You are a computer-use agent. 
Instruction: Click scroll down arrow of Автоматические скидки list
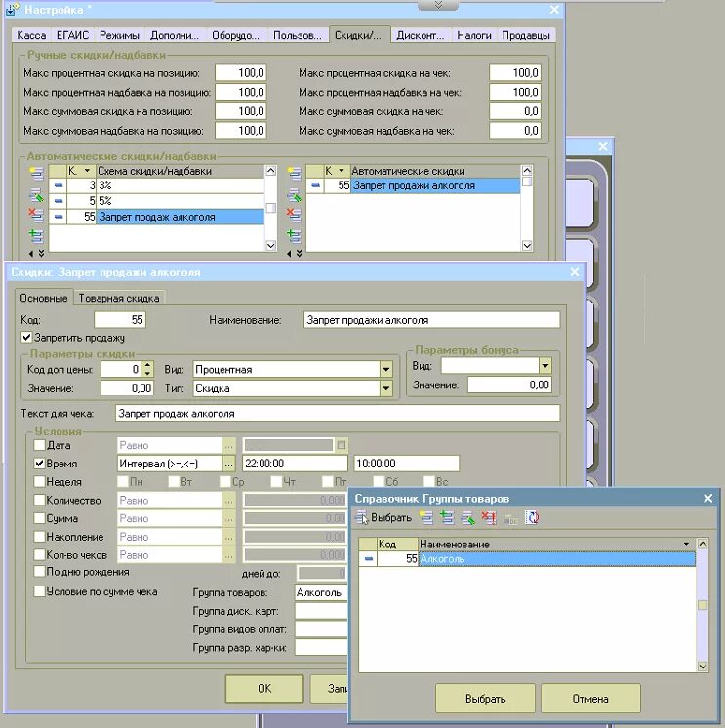527,246
